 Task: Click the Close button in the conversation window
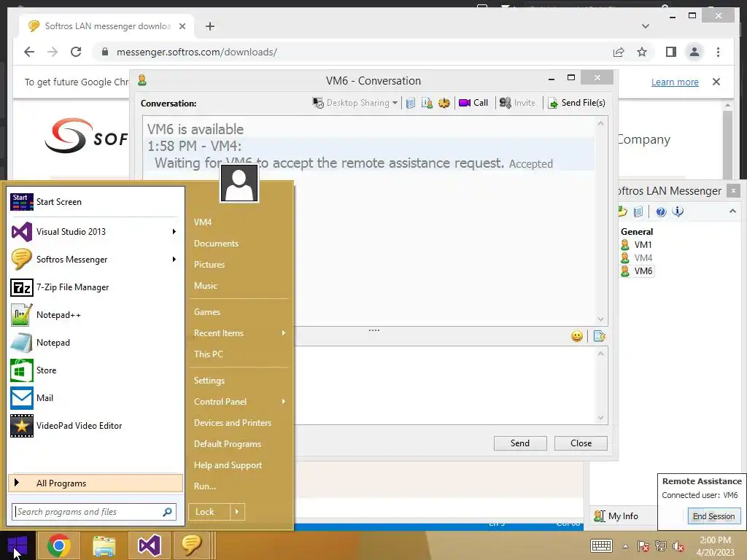tap(581, 443)
